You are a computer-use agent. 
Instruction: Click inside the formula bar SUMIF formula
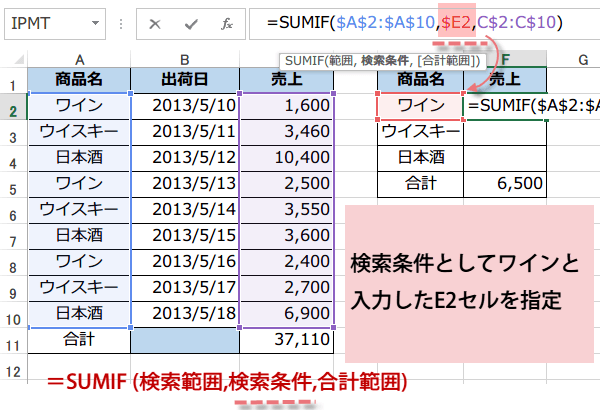[415, 23]
